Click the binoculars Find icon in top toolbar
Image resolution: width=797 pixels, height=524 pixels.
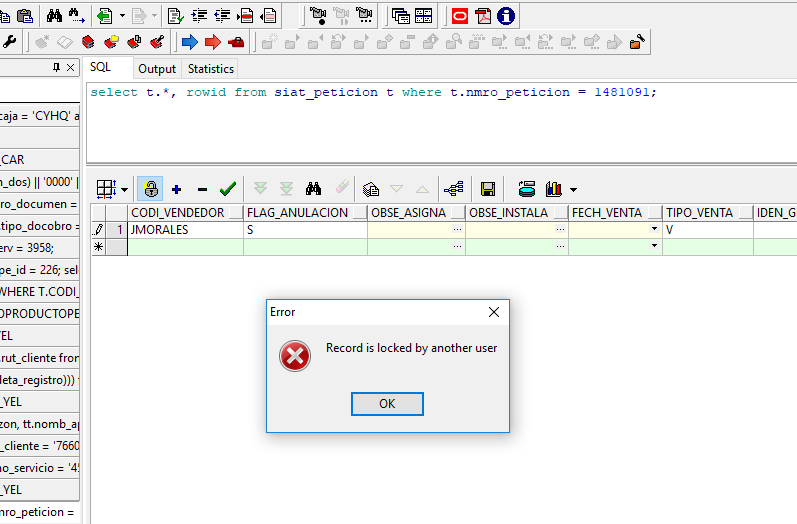click(x=54, y=15)
